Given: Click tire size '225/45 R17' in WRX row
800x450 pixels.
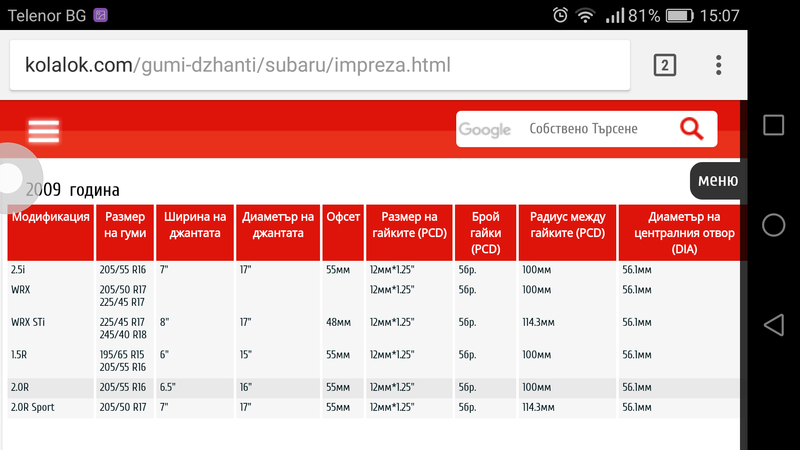Looking at the screenshot, I should click(122, 302).
